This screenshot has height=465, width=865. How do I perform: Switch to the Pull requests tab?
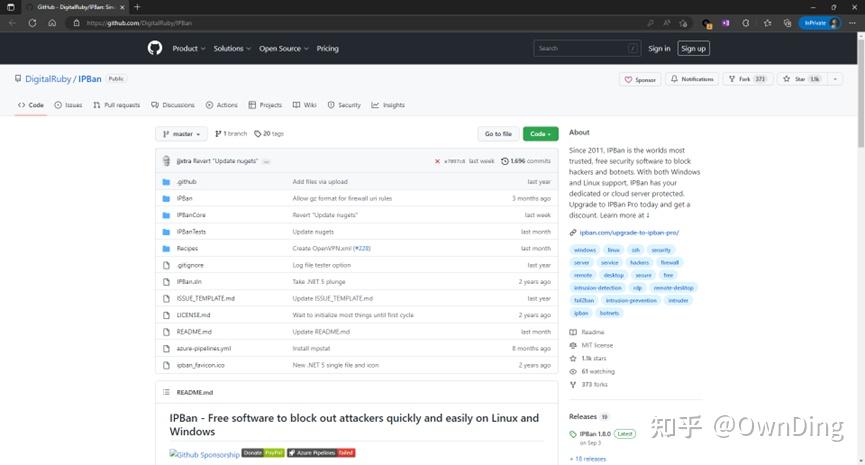tap(117, 105)
